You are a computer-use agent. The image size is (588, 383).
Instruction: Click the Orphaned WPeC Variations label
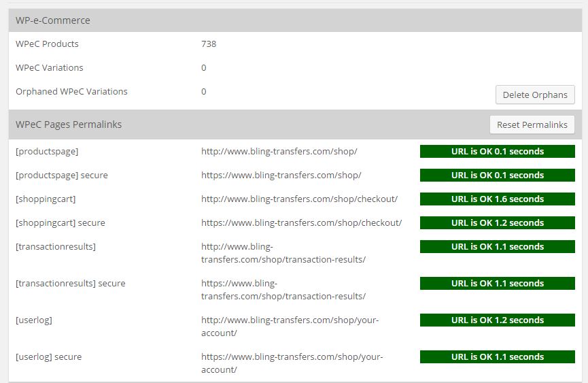71,92
